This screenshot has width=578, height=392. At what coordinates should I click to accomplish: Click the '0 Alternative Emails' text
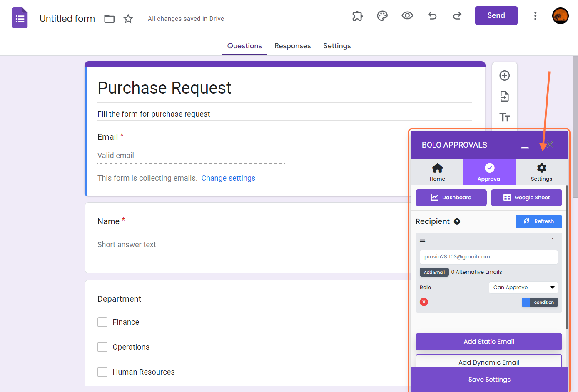click(476, 272)
